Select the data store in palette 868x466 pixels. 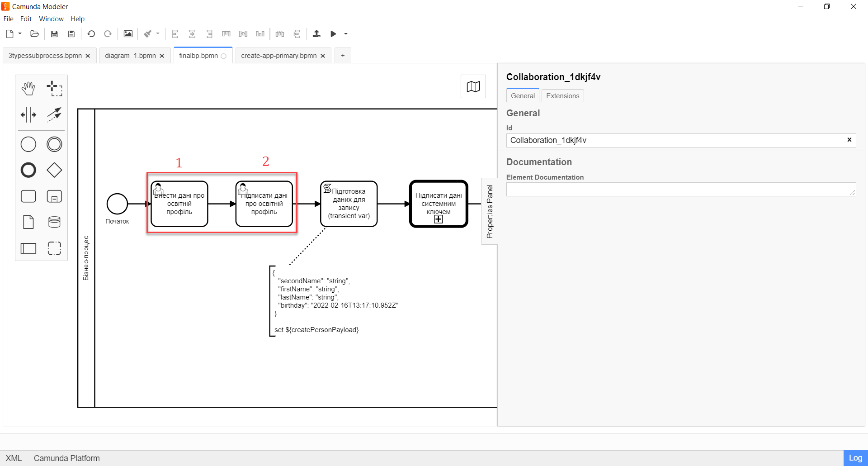(x=54, y=222)
